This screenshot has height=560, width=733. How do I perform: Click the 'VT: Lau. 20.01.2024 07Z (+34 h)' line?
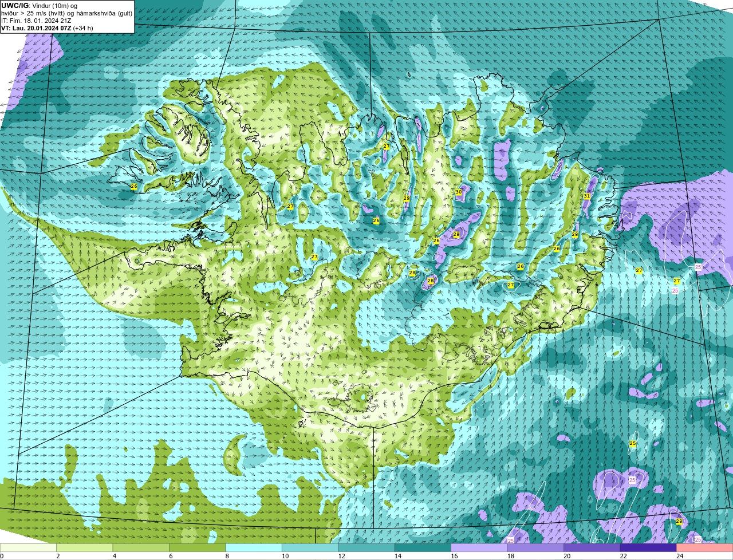(47, 28)
